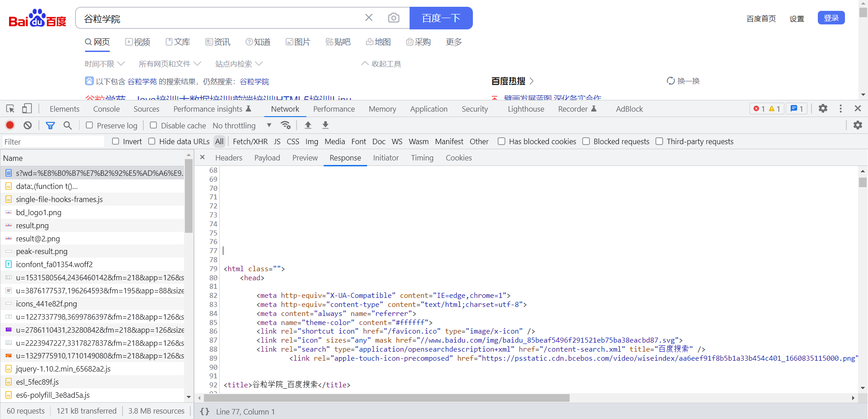The height and width of the screenshot is (419, 868).
Task: Filter requests by Img type
Action: coord(312,141)
